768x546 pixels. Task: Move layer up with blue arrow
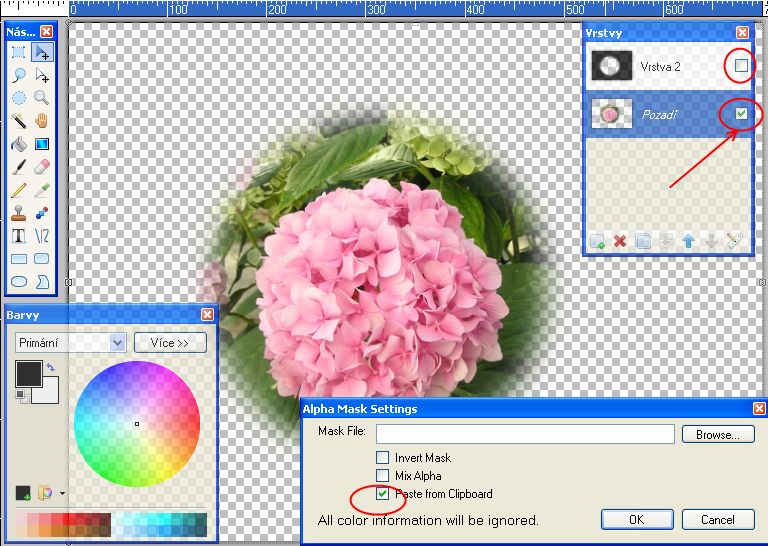click(688, 241)
